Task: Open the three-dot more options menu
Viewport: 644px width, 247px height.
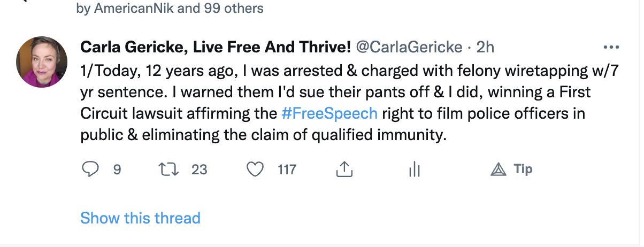Action: (x=610, y=47)
